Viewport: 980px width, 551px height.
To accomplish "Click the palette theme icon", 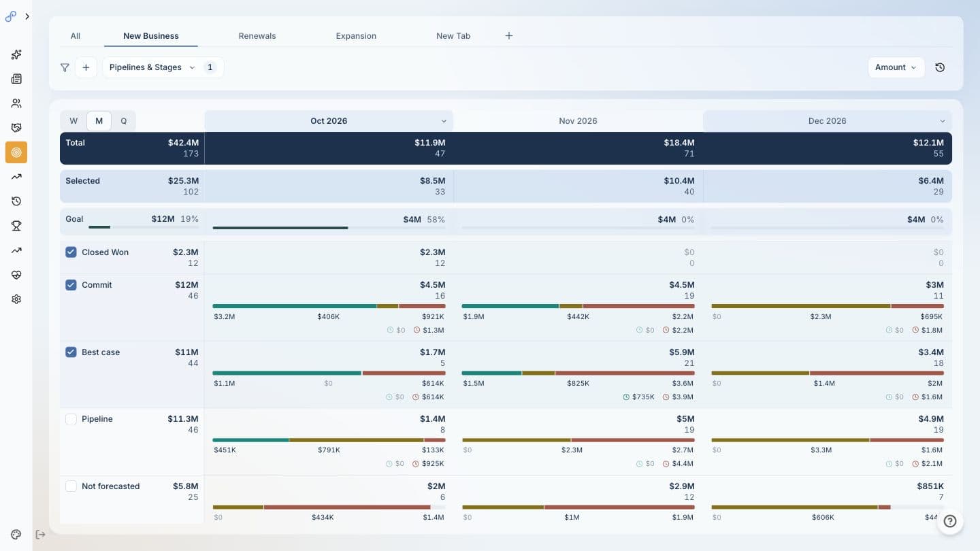I will click(16, 535).
